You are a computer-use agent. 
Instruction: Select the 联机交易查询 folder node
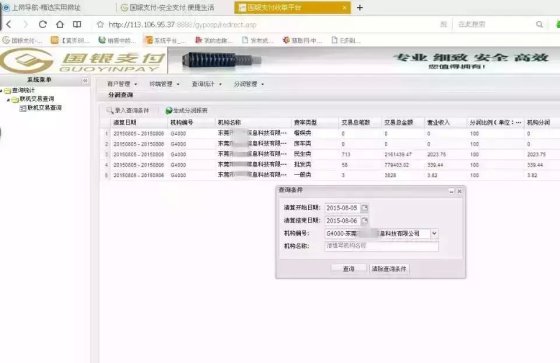[x=37, y=99]
